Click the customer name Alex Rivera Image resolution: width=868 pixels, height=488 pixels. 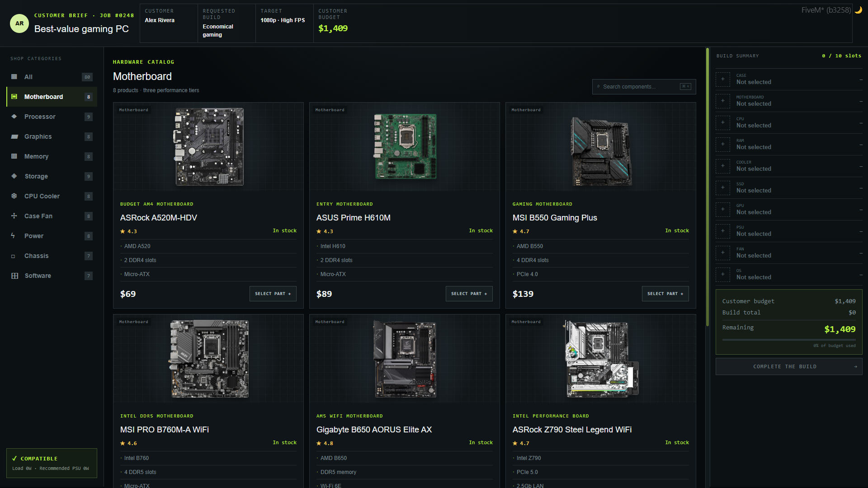coord(160,20)
